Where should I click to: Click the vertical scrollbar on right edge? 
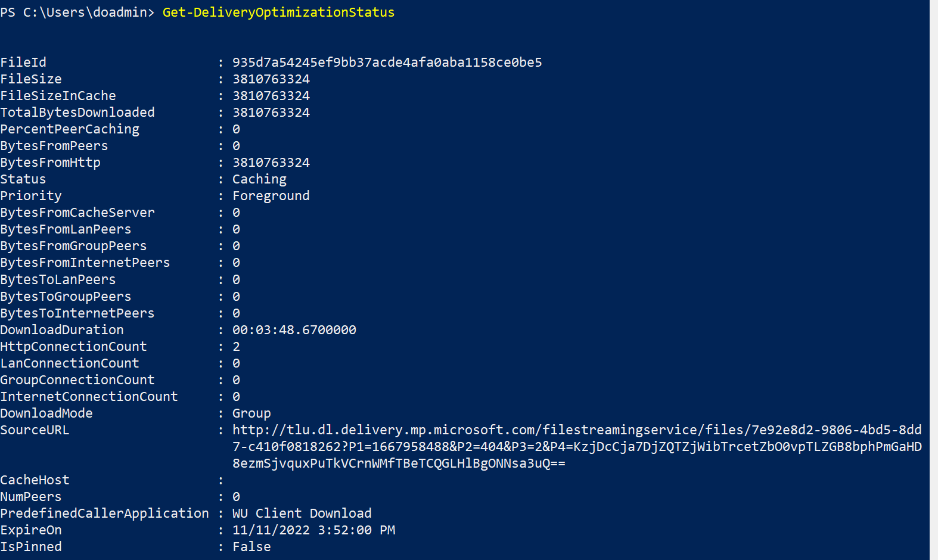(x=934, y=280)
